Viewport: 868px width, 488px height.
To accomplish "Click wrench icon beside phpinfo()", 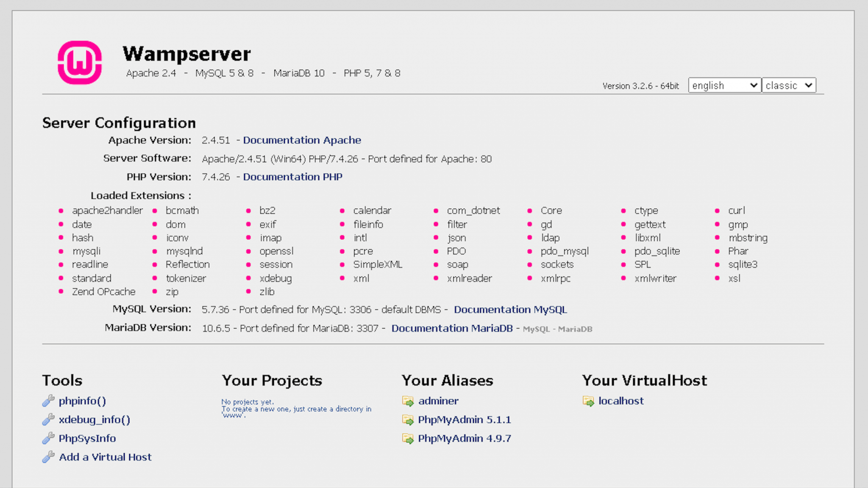I will 48,400.
